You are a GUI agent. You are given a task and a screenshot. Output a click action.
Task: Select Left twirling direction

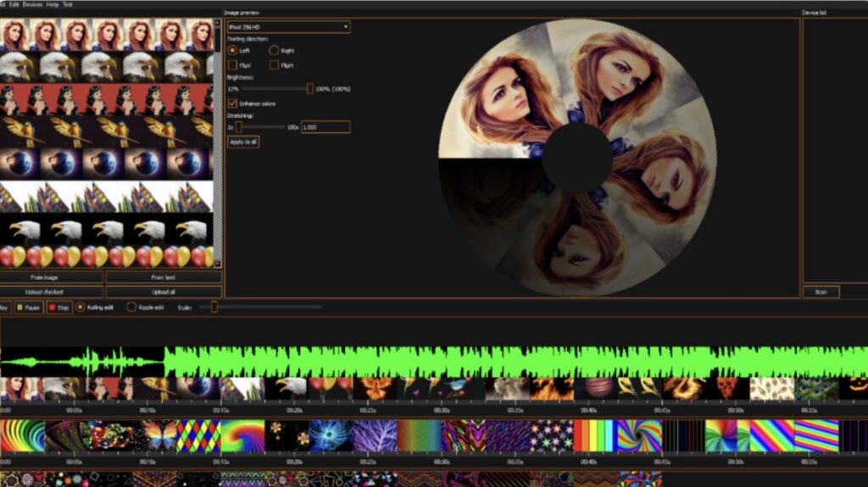[233, 50]
